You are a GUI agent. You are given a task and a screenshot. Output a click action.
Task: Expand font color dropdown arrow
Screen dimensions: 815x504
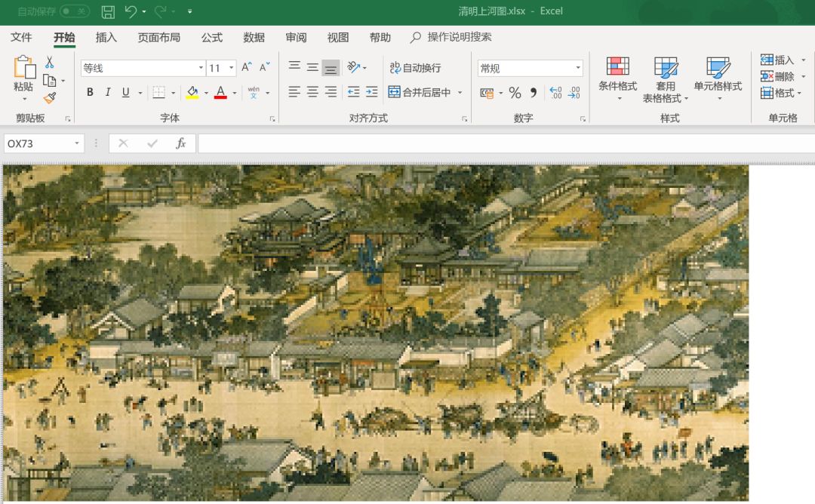[235, 93]
